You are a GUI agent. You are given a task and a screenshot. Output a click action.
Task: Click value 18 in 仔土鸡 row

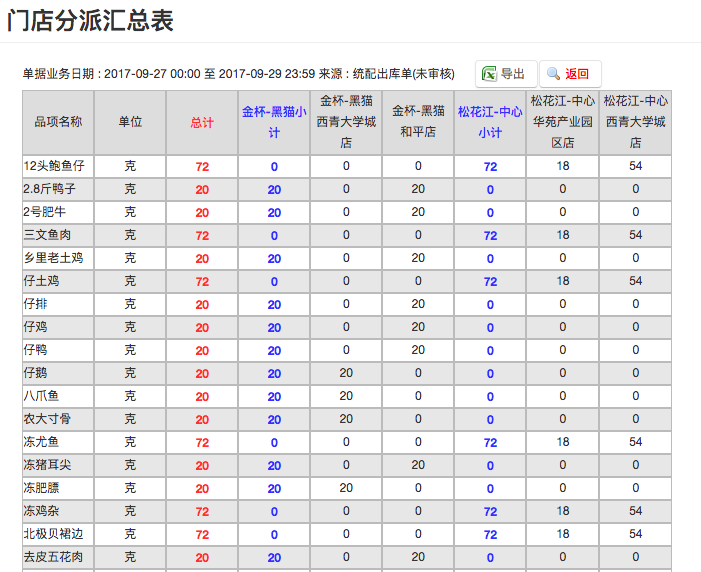click(562, 281)
